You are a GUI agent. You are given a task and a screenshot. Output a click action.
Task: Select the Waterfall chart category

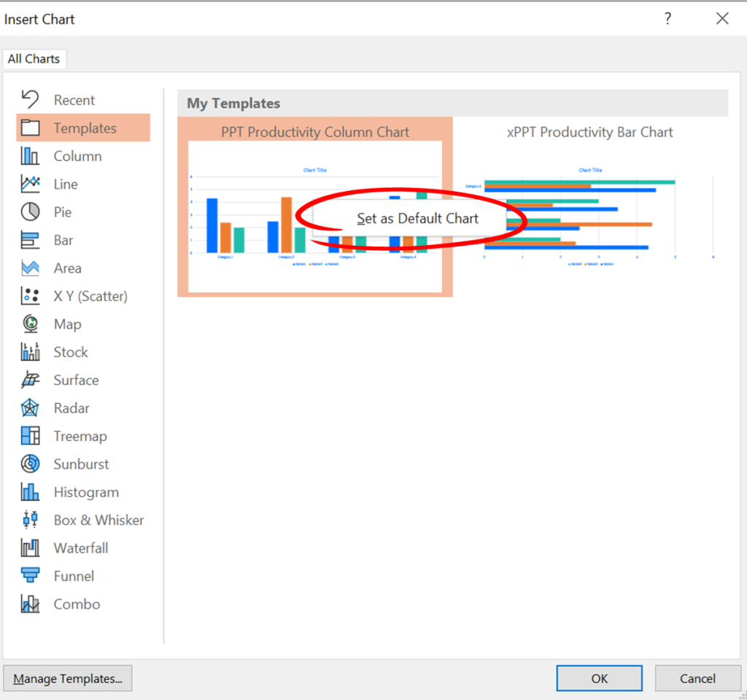(80, 548)
